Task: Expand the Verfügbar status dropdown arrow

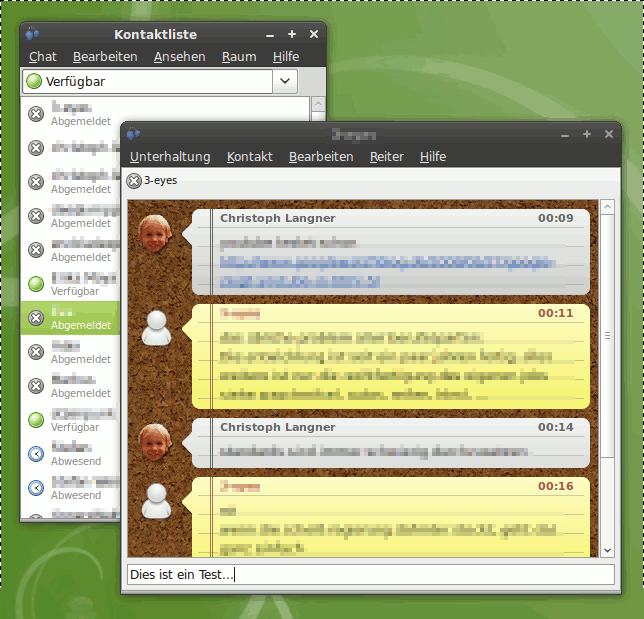Action: (x=285, y=81)
